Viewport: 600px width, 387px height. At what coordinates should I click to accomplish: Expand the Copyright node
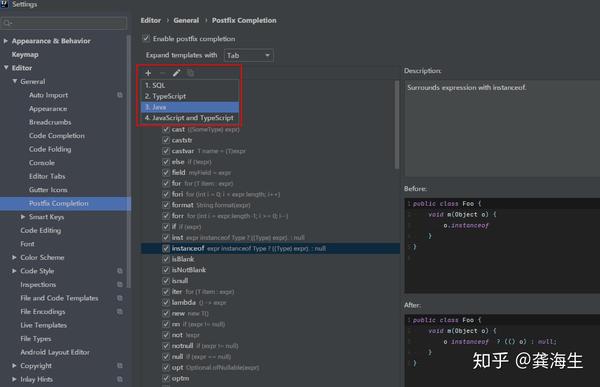pyautogui.click(x=14, y=366)
